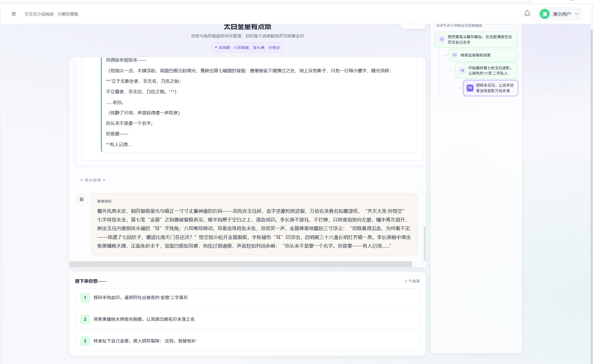Click the green badge numbered 3

85,341
